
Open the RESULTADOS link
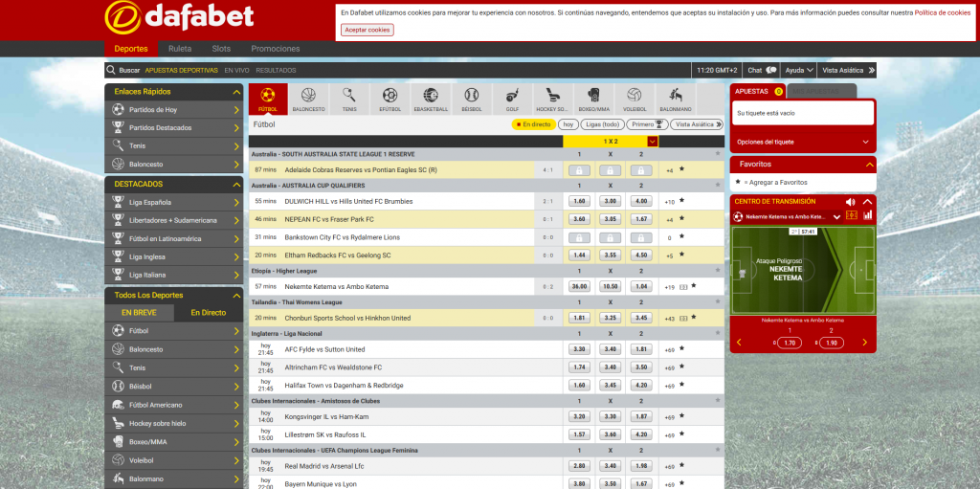[276, 71]
